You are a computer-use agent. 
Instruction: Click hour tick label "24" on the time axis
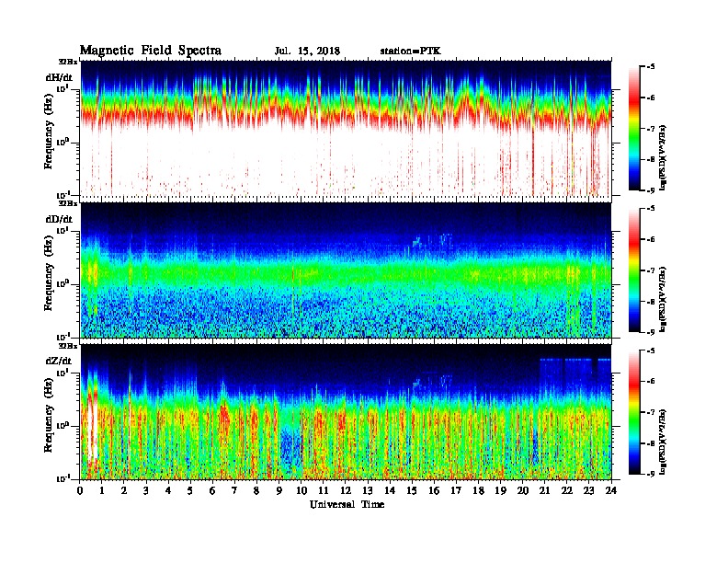(x=611, y=490)
